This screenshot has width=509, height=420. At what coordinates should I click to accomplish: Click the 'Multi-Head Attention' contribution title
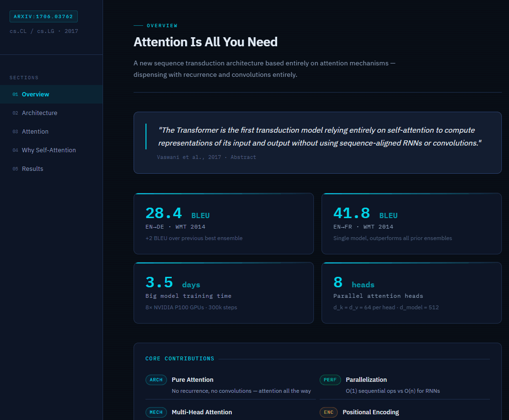point(202,412)
